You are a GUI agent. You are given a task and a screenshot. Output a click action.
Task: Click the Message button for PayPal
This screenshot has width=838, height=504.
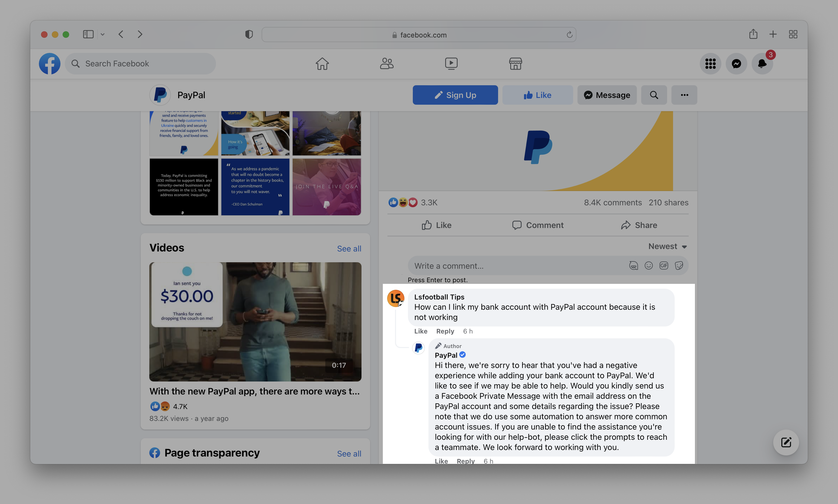click(607, 95)
